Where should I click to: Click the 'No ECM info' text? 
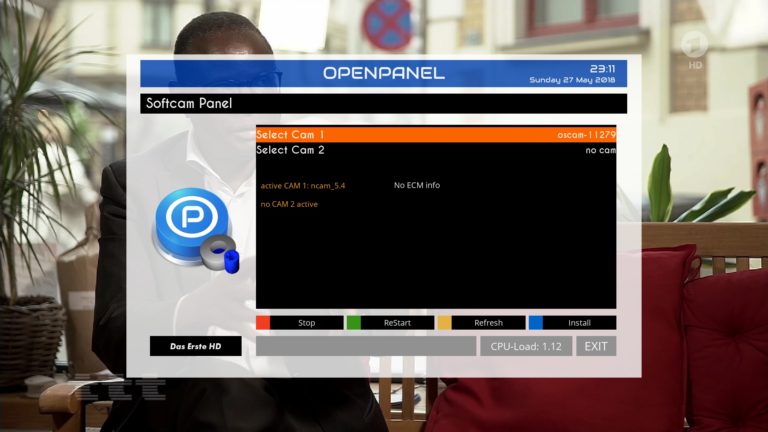pos(417,185)
